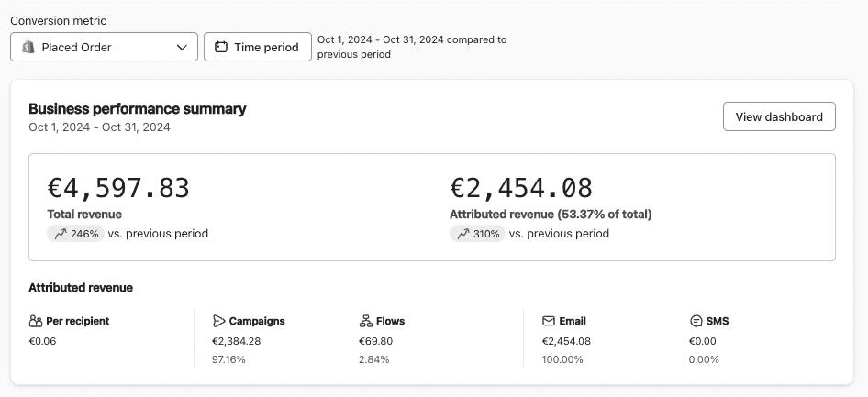Image resolution: width=868 pixels, height=397 pixels.
Task: Click the View dashboard button
Action: tap(779, 116)
